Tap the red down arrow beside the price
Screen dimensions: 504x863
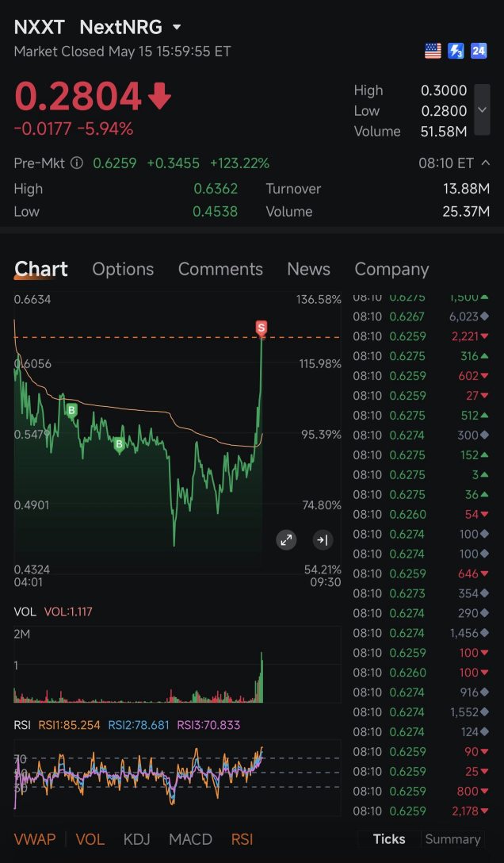[x=159, y=96]
